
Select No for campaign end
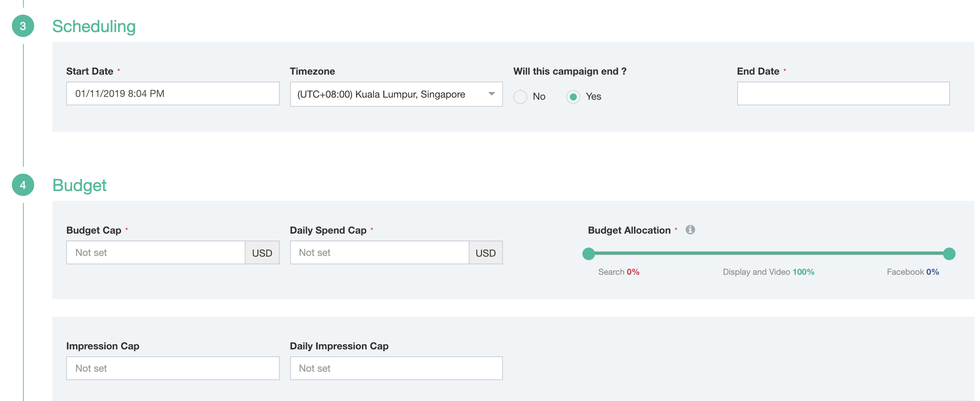tap(520, 97)
